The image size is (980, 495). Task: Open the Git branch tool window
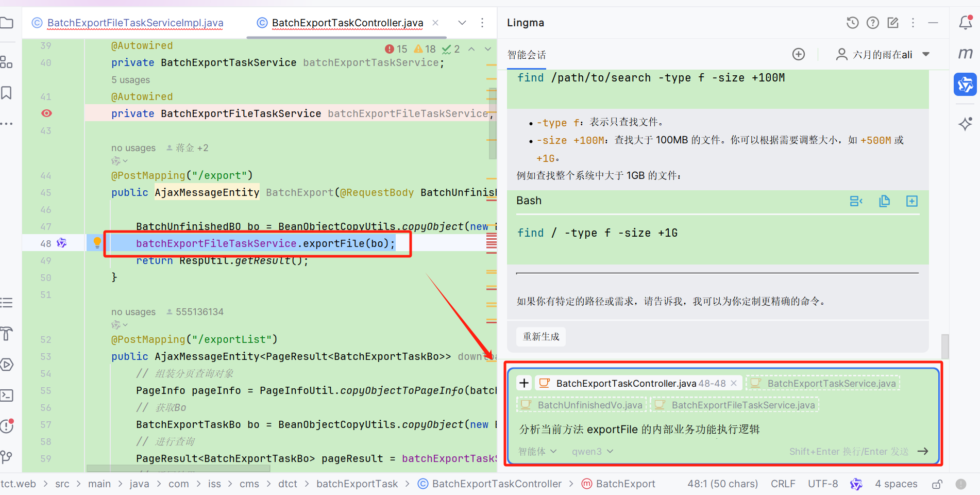point(7,457)
